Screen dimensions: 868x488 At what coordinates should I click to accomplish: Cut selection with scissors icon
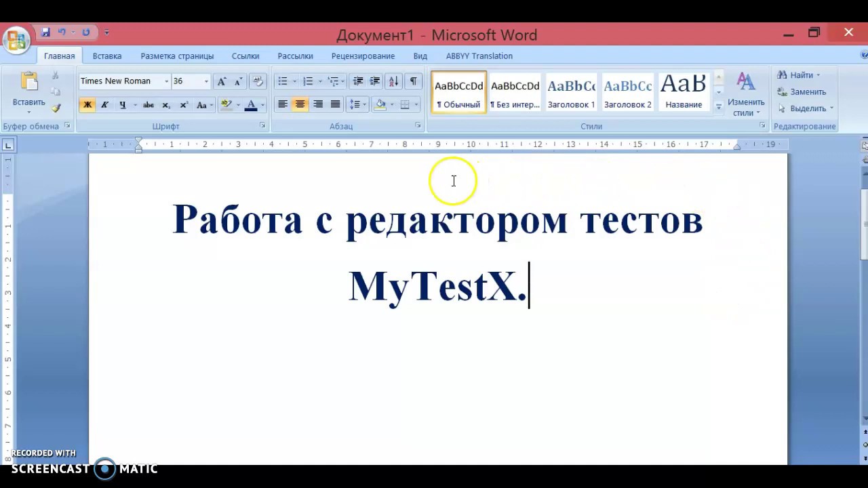point(56,76)
